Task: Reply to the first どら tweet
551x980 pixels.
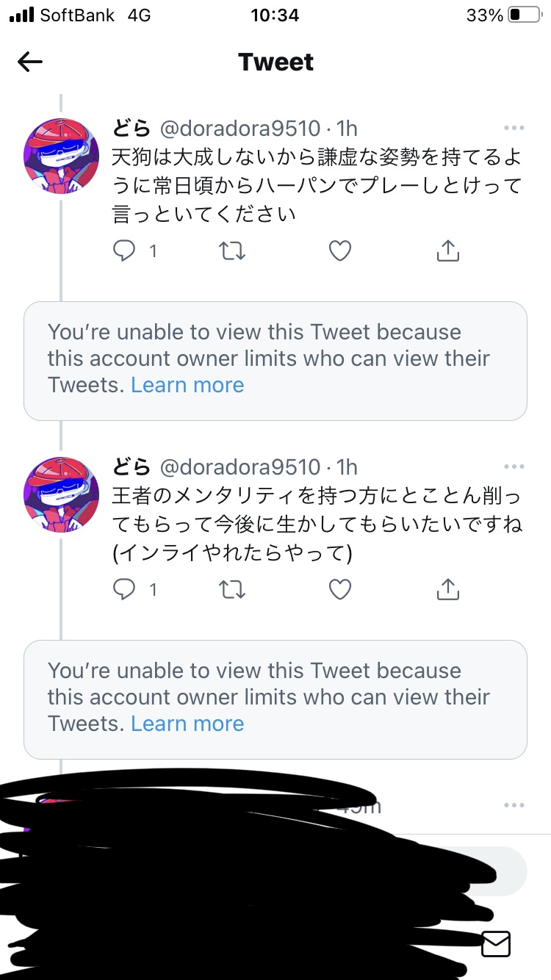Action: 125,251
